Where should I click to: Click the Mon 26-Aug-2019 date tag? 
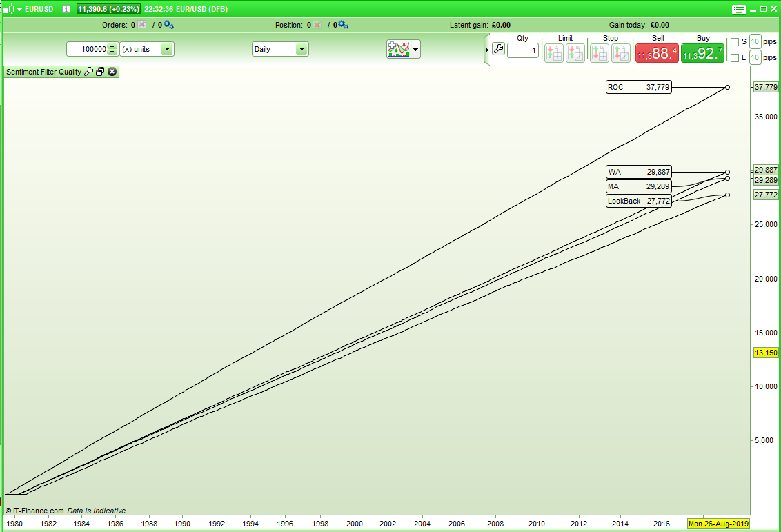[x=718, y=524]
